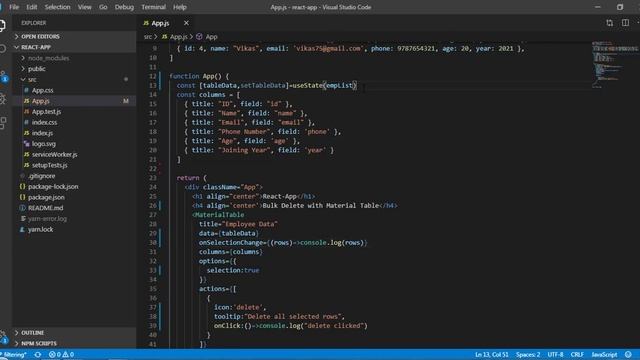The image size is (640, 360).
Task: Open yarn-error.log file
Action: (x=47, y=218)
